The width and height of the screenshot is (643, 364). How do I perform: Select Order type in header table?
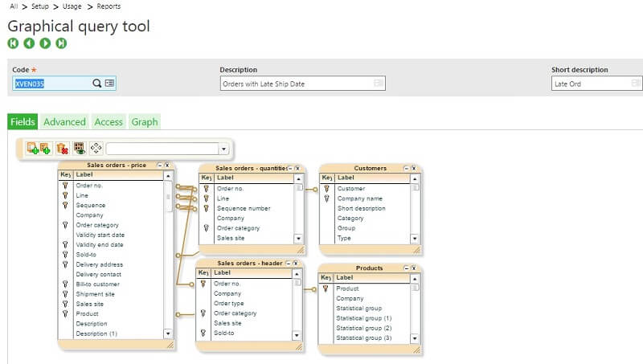tap(228, 304)
